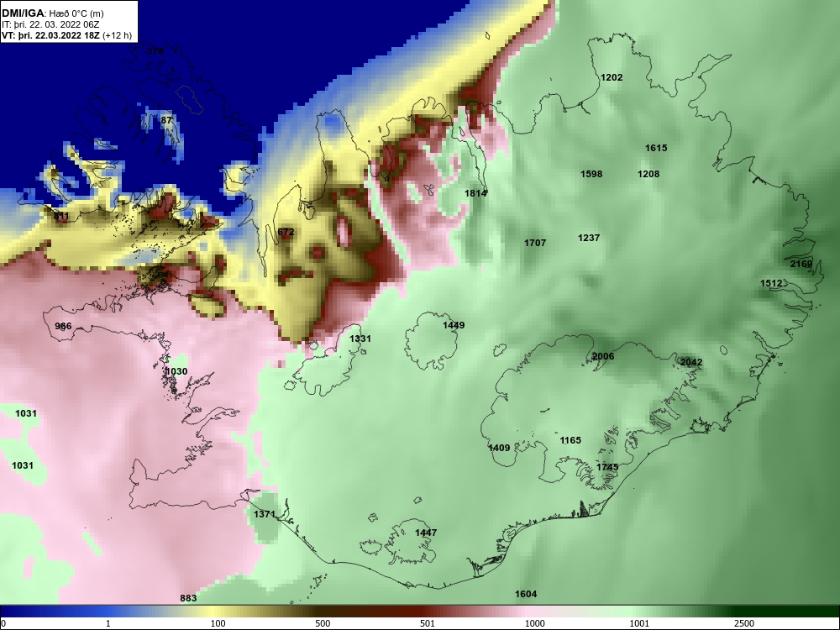Click the 87 value in Westfjords
Image resolution: width=840 pixels, height=630 pixels.
coord(166,120)
